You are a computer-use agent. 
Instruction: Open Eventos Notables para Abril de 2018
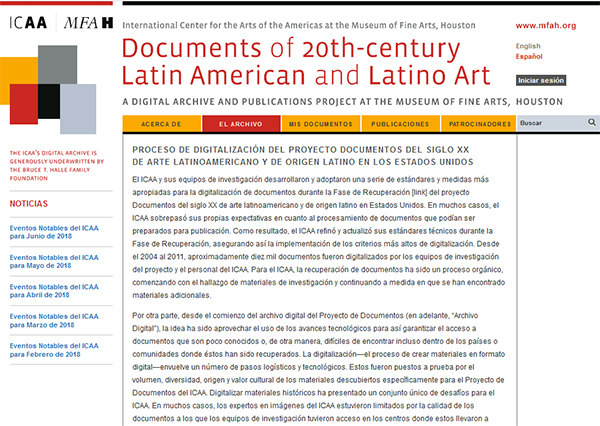coord(54,291)
